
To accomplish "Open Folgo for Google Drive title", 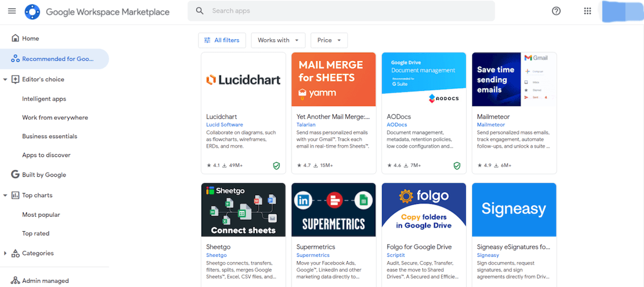I will (419, 247).
